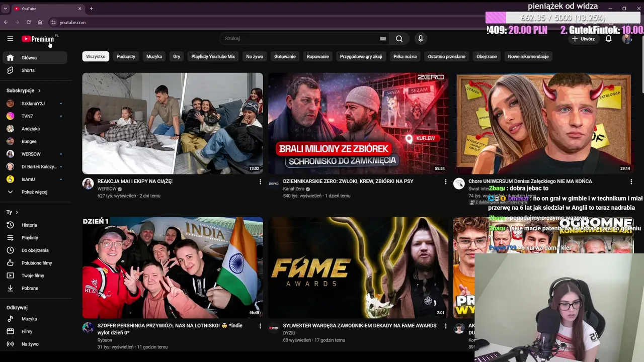Screen dimensions: 644x362
Task: Expand Pokaż więcej subscriptions
Action: (x=34, y=192)
